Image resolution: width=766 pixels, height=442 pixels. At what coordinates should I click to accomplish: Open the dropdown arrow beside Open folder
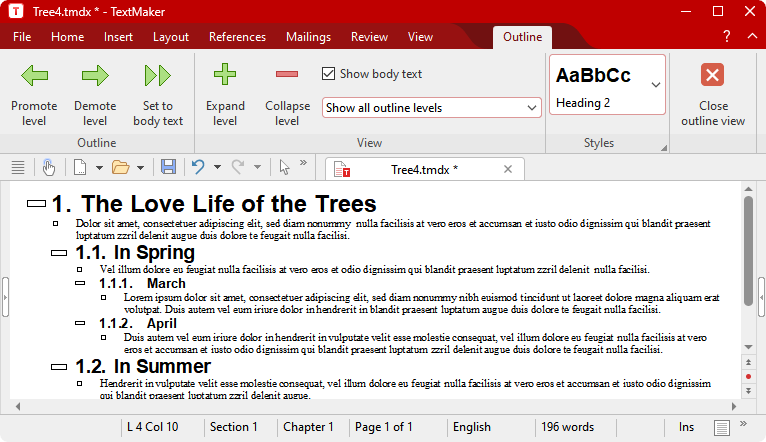[x=141, y=168]
